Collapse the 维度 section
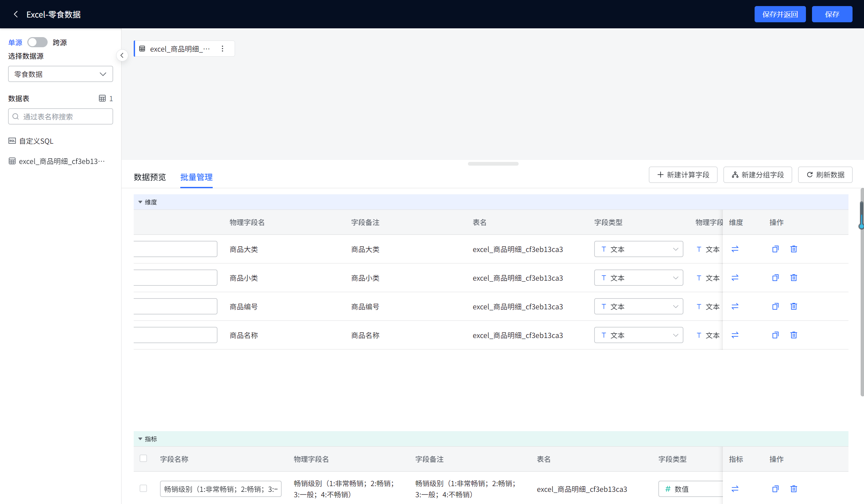The width and height of the screenshot is (864, 504). [140, 202]
